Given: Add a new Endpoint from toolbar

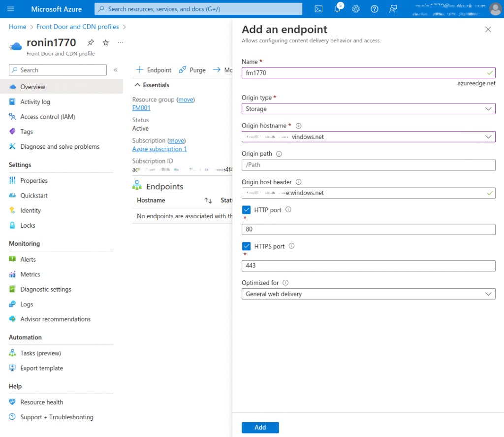Looking at the screenshot, I should [154, 70].
